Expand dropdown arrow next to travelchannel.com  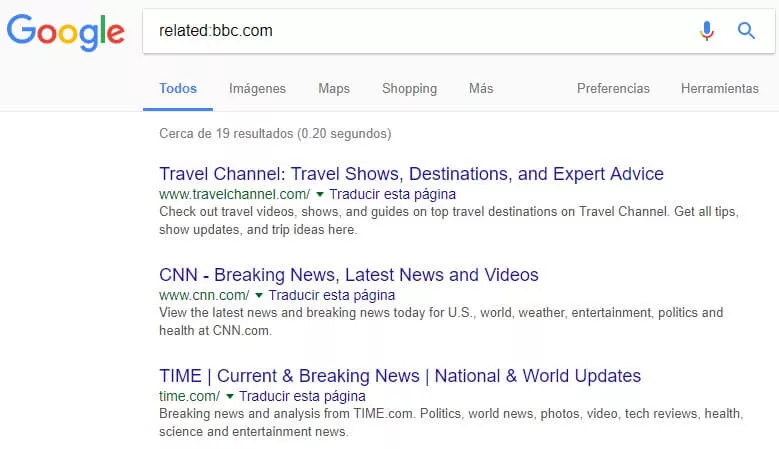[320, 194]
